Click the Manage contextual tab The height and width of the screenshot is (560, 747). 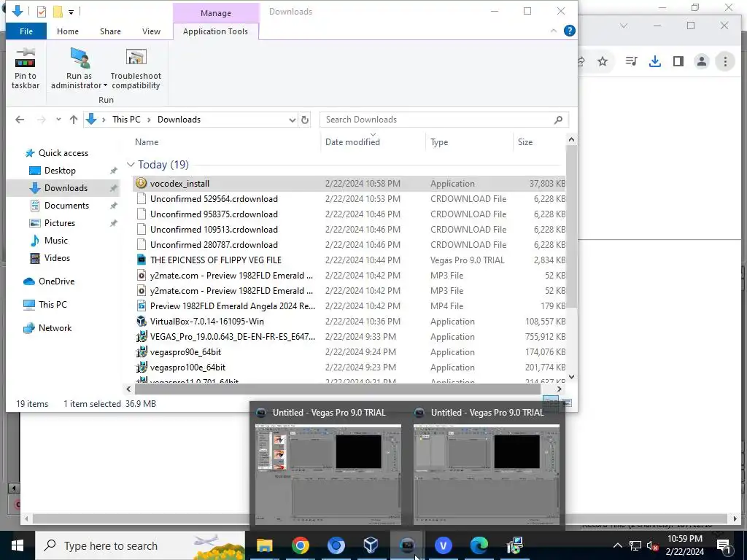(215, 13)
